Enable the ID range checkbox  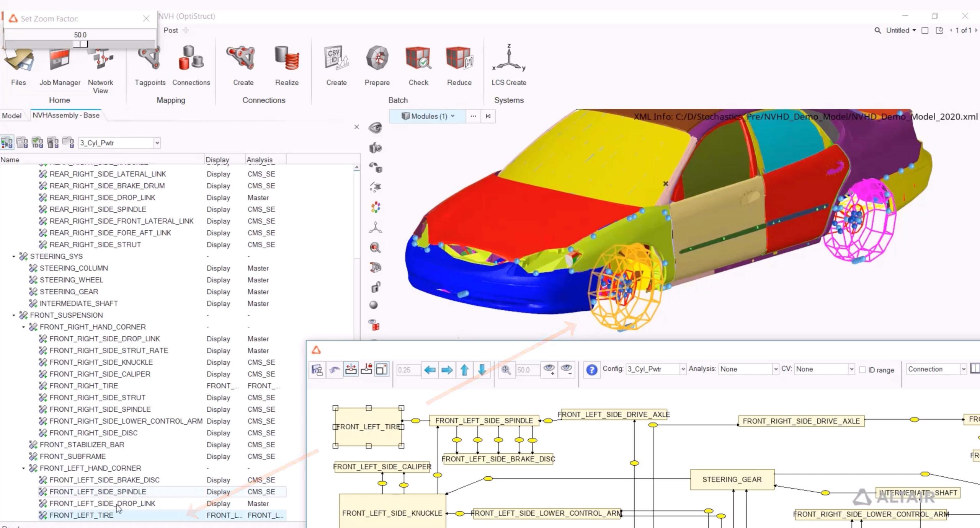click(862, 370)
